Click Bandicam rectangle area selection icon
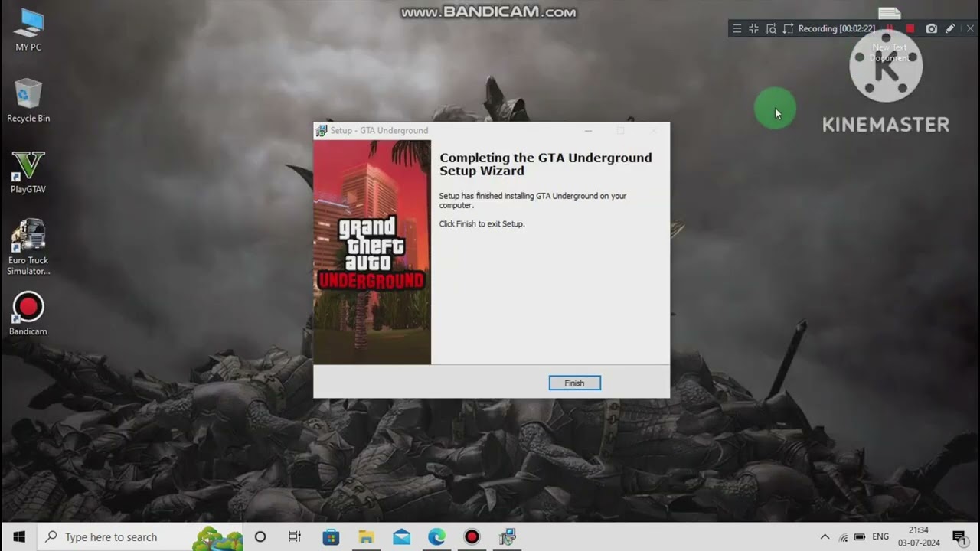This screenshot has height=551, width=980. tap(788, 28)
